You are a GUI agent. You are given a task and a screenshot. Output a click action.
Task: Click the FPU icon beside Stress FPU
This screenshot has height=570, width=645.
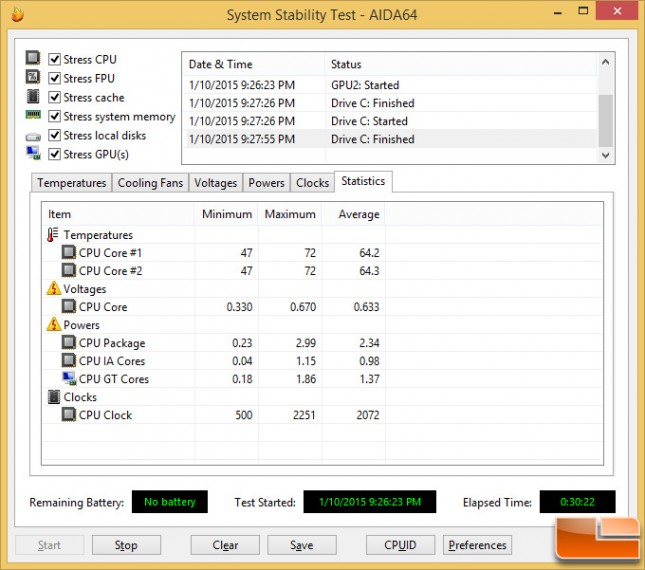click(33, 77)
